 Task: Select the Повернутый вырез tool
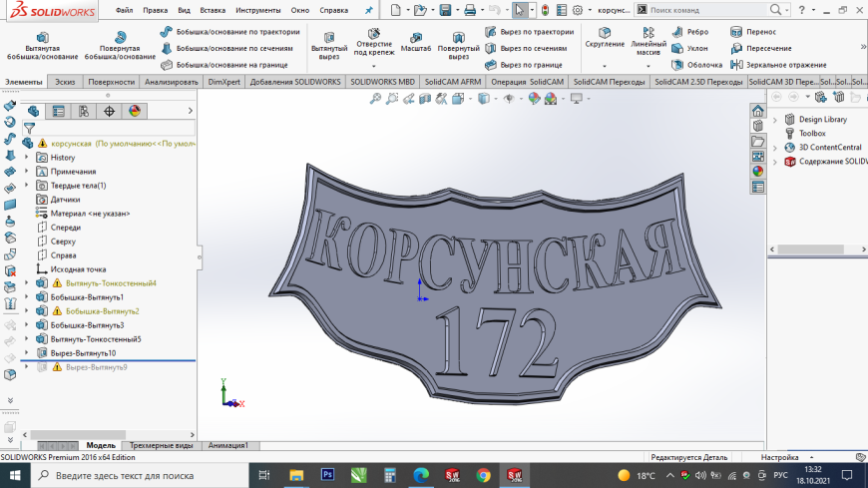[458, 46]
